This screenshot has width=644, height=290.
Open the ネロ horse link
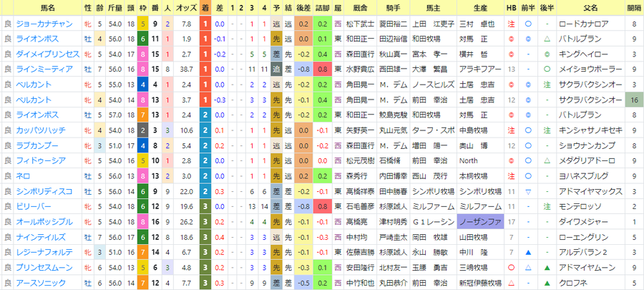pos(23,176)
